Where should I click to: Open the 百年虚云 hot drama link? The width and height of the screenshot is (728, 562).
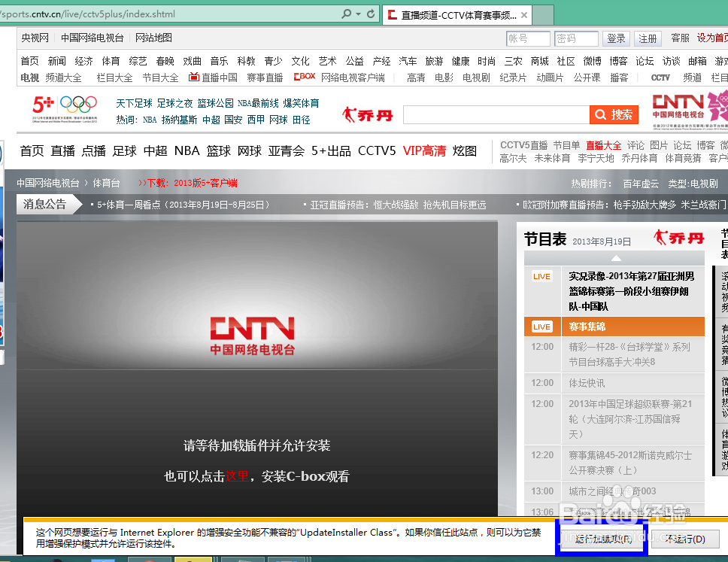pyautogui.click(x=641, y=184)
